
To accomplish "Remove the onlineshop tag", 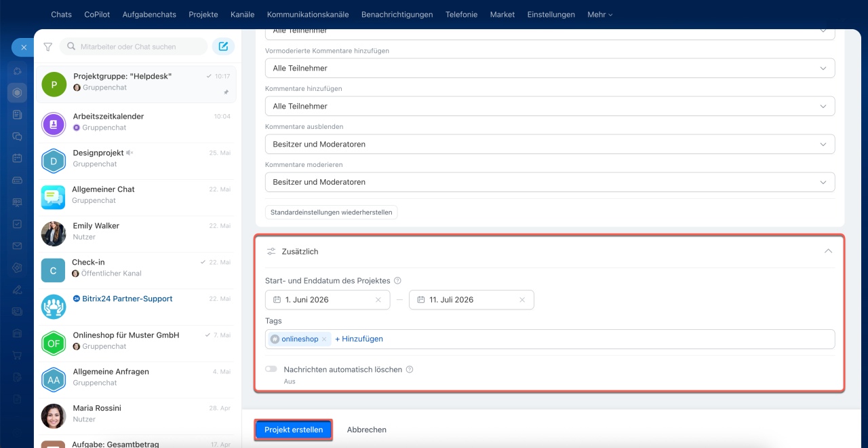I will [324, 339].
